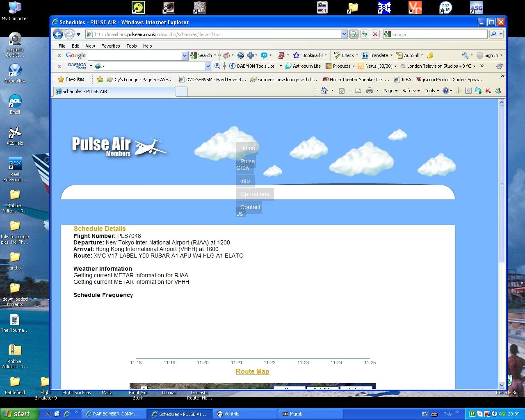Open DAEMON Tools Lite from the toolbar
This screenshot has height=420, width=525.
[252, 66]
